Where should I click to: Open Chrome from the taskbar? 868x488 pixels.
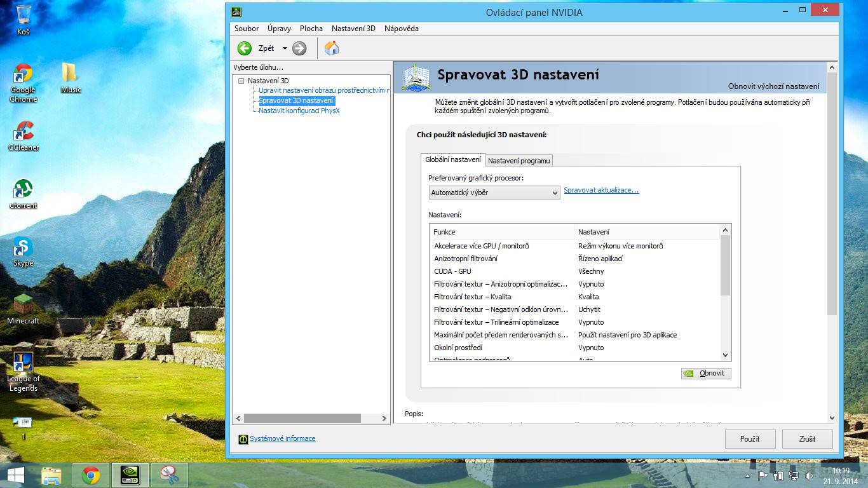[x=91, y=475]
